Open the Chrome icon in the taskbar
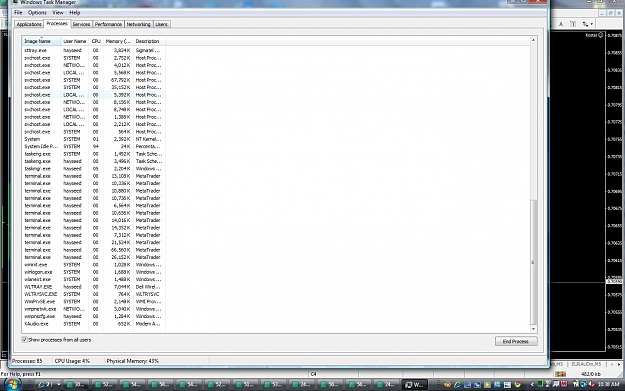 pyautogui.click(x=517, y=385)
